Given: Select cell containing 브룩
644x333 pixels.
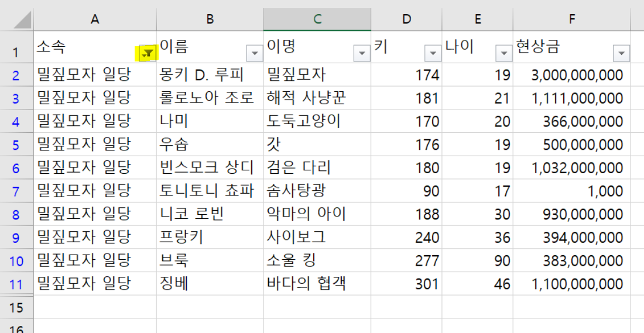Looking at the screenshot, I should click(210, 261).
